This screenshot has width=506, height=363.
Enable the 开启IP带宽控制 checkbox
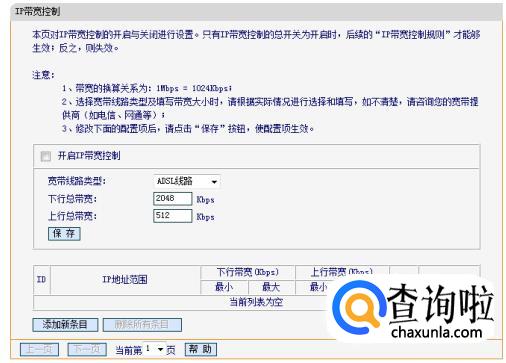click(x=45, y=156)
